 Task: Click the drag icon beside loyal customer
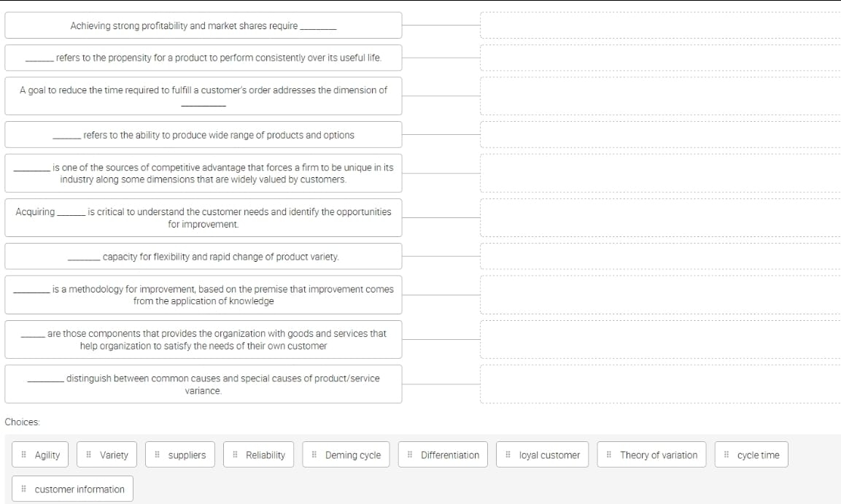pos(508,455)
